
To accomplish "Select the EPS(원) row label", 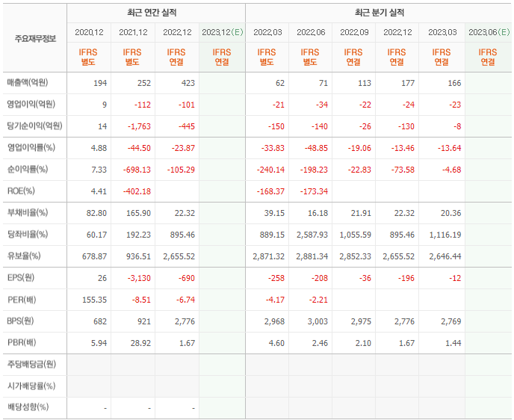I will click(21, 278).
